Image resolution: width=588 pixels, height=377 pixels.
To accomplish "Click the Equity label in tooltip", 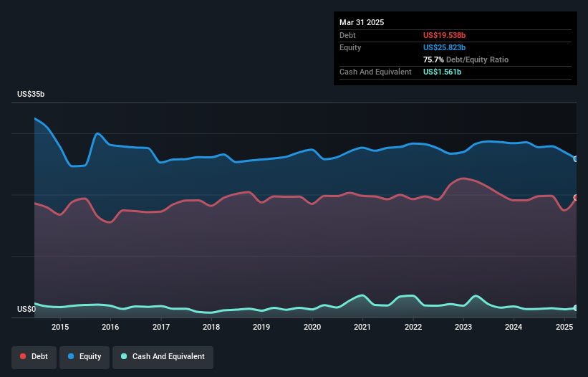I will (x=350, y=47).
